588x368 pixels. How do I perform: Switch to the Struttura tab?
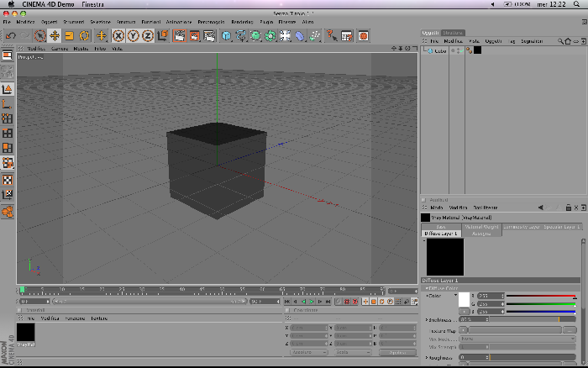453,33
